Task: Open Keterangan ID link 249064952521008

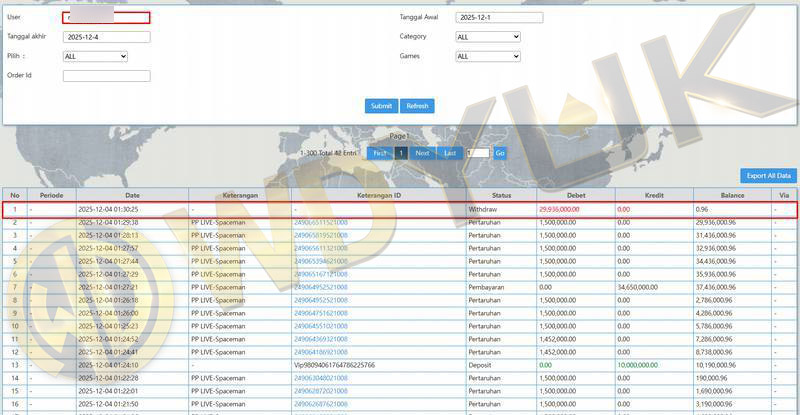Action: (320, 287)
